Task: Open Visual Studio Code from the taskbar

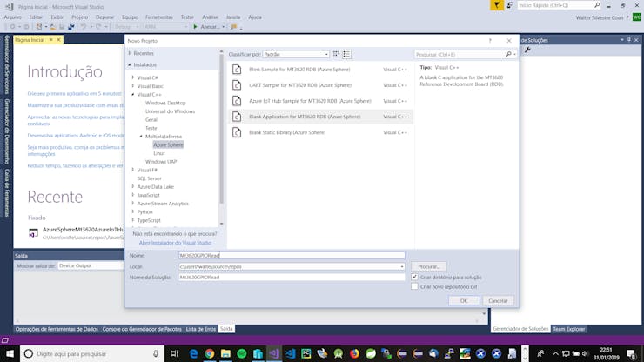Action: pos(291,354)
